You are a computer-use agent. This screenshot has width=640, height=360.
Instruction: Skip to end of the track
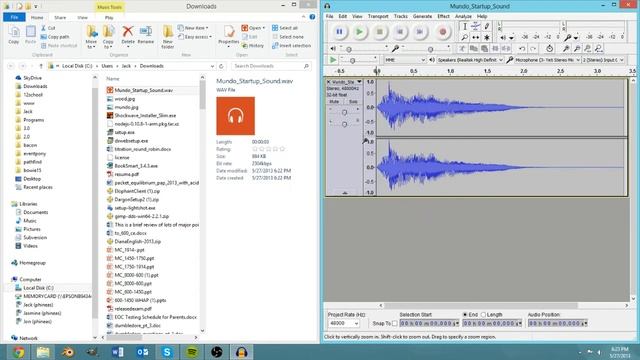coord(420,32)
